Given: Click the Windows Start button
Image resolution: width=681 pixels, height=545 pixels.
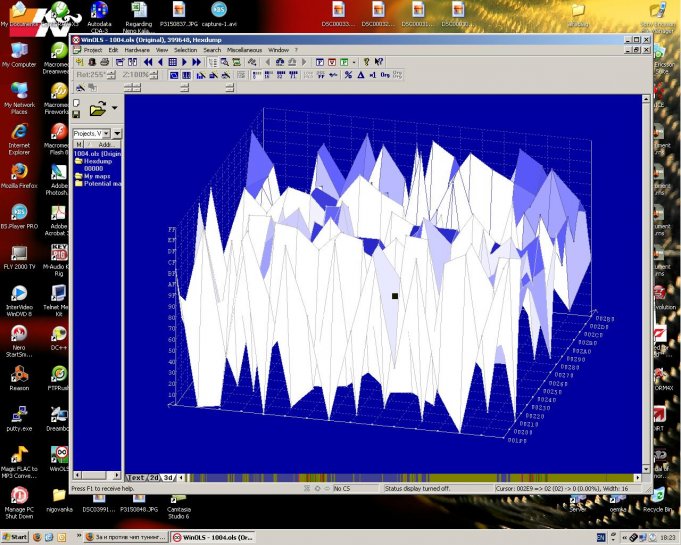Looking at the screenshot, I should point(14,537).
